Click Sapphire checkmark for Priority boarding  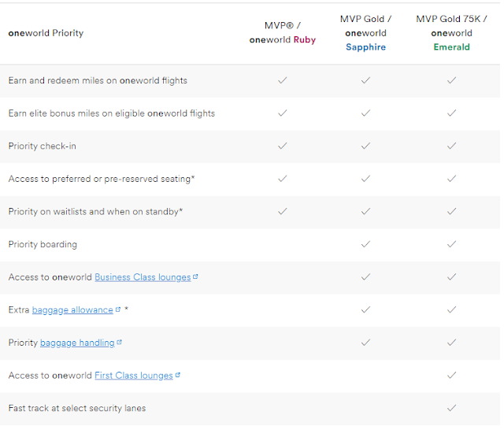[x=365, y=244]
